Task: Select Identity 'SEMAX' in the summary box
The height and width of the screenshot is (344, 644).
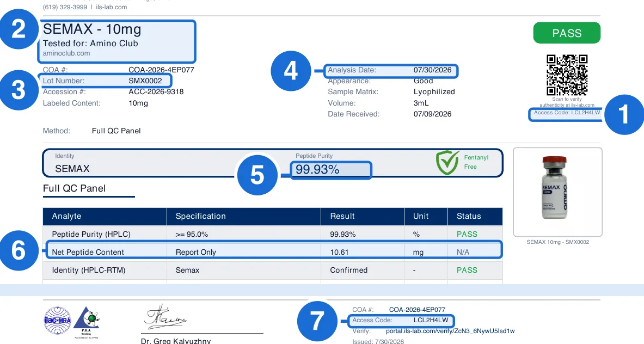Action: 72,169
